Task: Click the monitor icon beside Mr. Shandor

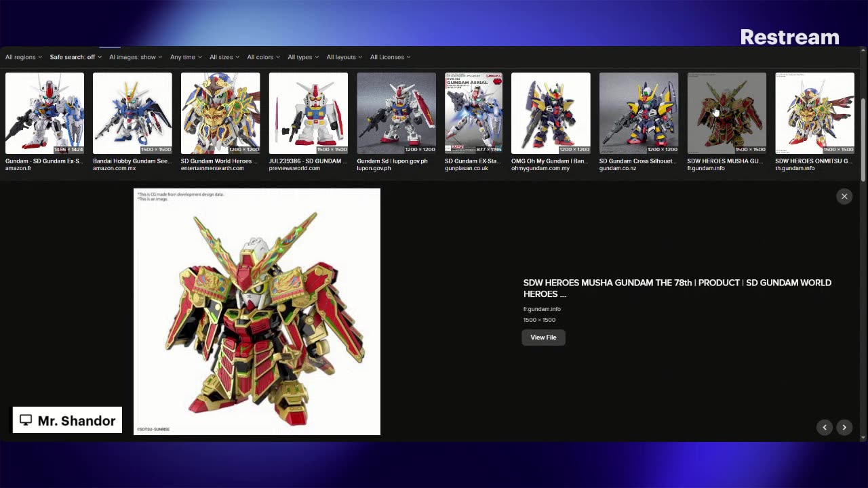Action: pos(26,420)
